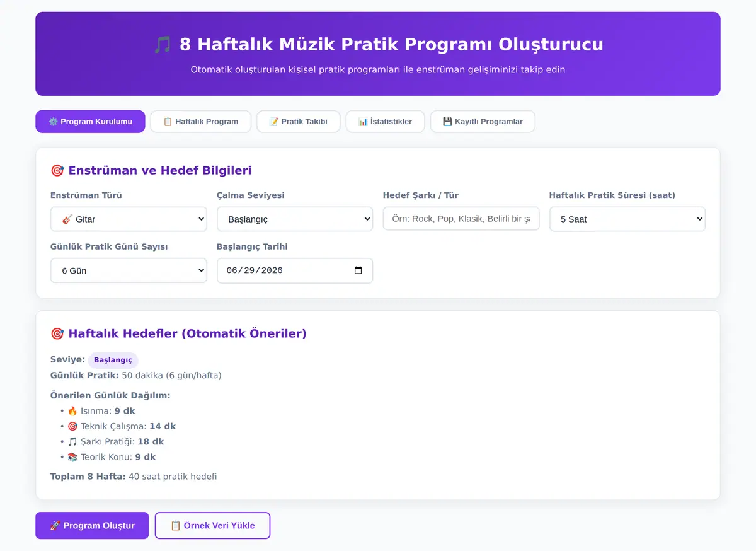
Task: Click the Başlangıç Tarihi date field
Action: coord(295,270)
